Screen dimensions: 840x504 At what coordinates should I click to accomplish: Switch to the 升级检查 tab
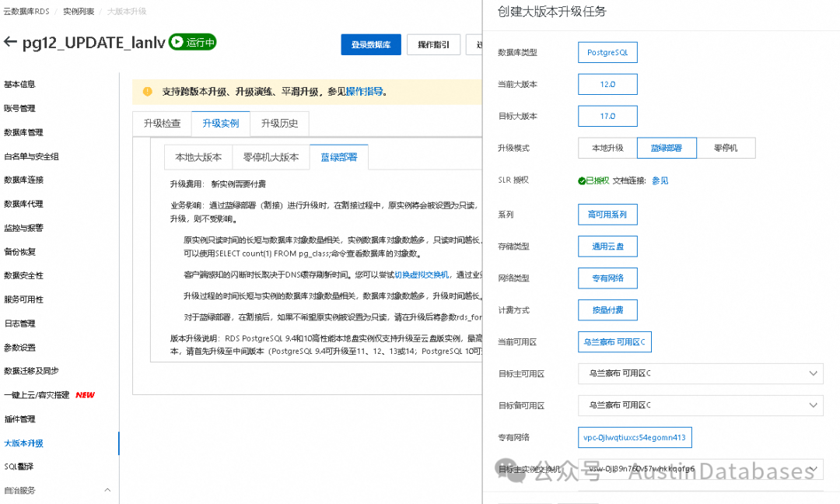pos(162,123)
